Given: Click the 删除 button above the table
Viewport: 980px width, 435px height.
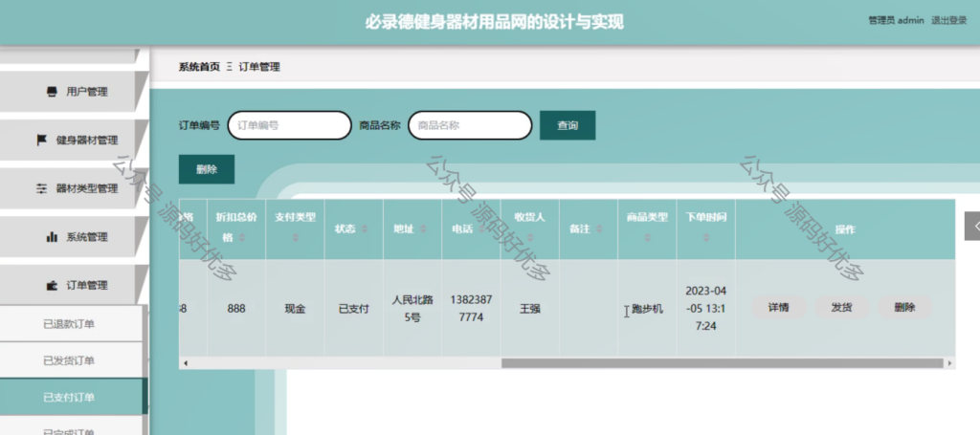Looking at the screenshot, I should click(x=207, y=169).
